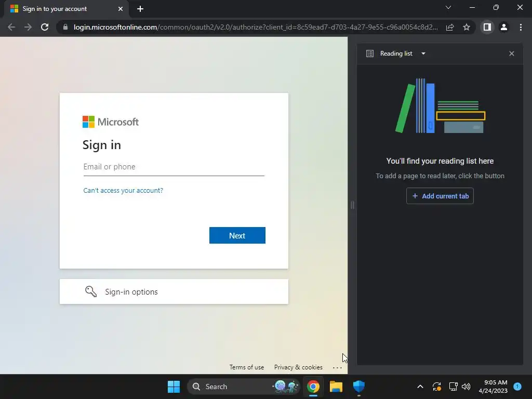Screen dimensions: 532x399
Task: Click the sync status tray icon
Action: point(436,387)
